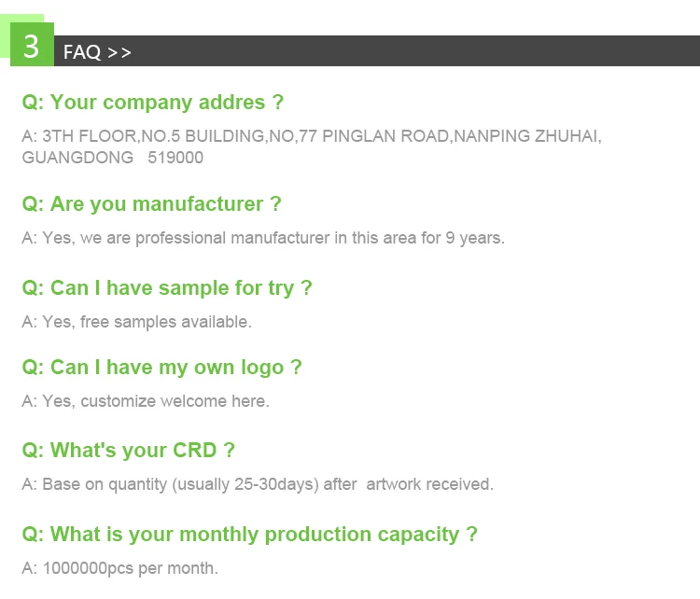Click the '25-30days after artwork received' answer
Image resolution: width=700 pixels, height=599 pixels.
[258, 484]
